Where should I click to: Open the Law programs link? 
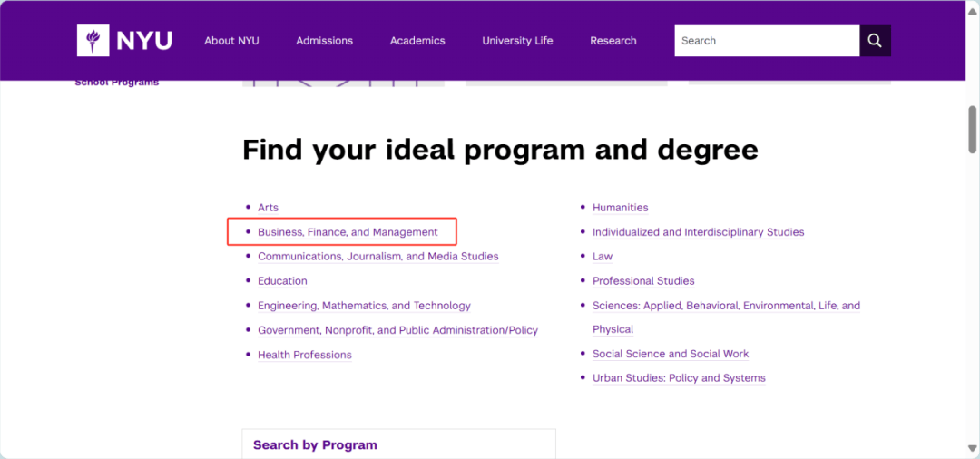(x=603, y=257)
